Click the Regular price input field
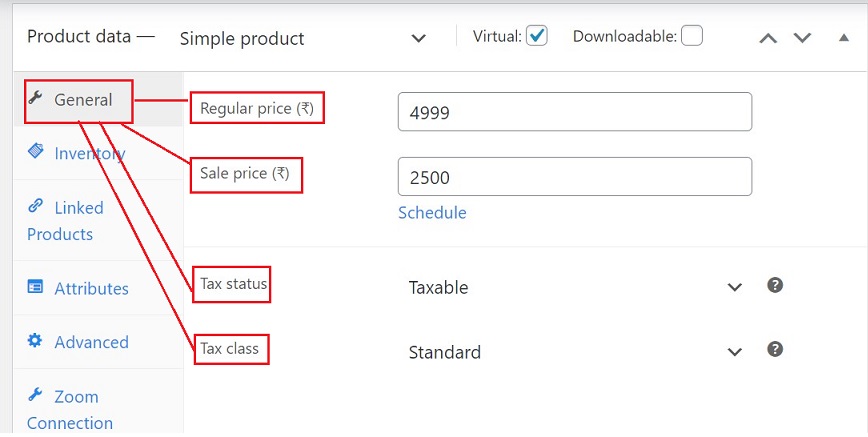This screenshot has height=437, width=868. click(574, 112)
